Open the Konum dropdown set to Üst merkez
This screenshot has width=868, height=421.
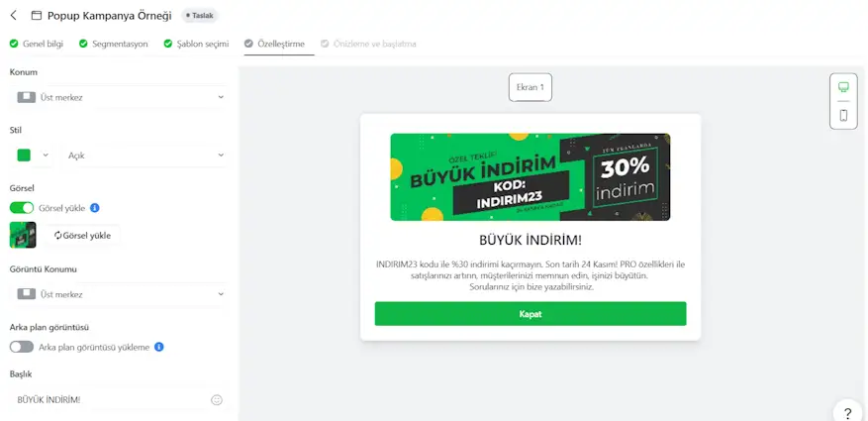(120, 97)
